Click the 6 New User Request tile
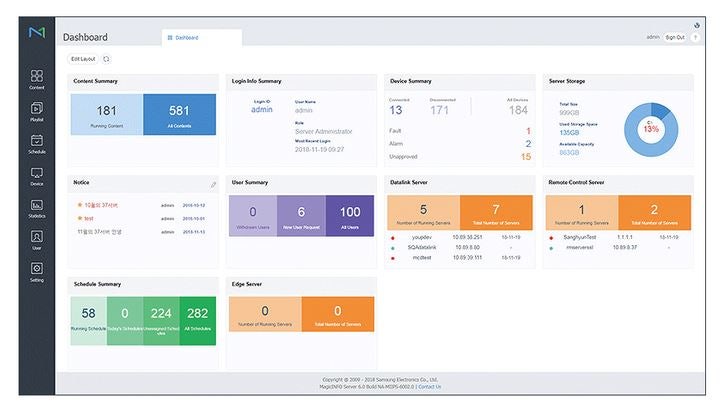This screenshot has height=415, width=724. (302, 216)
